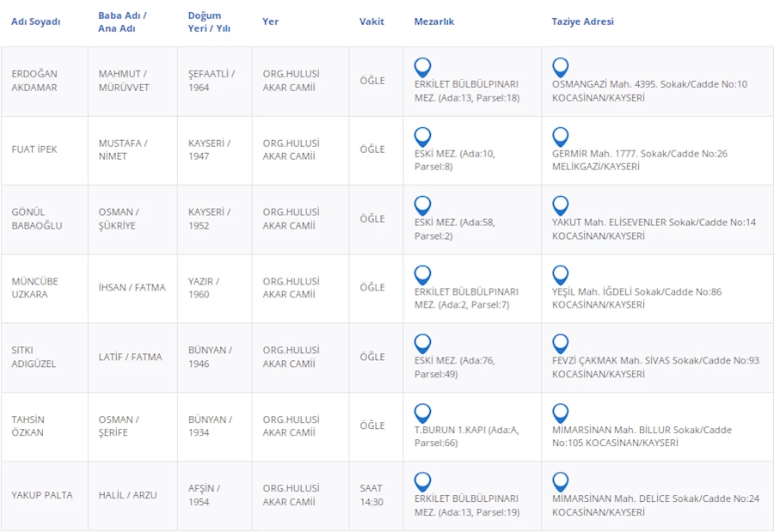Viewport: 774px width, 532px height.
Task: Open cemetery pin for Yakup Palta
Action: pos(422,482)
